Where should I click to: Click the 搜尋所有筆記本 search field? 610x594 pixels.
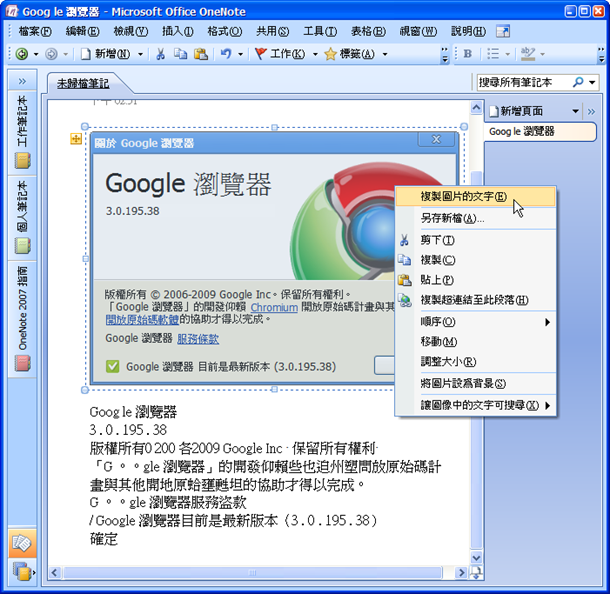[x=524, y=82]
